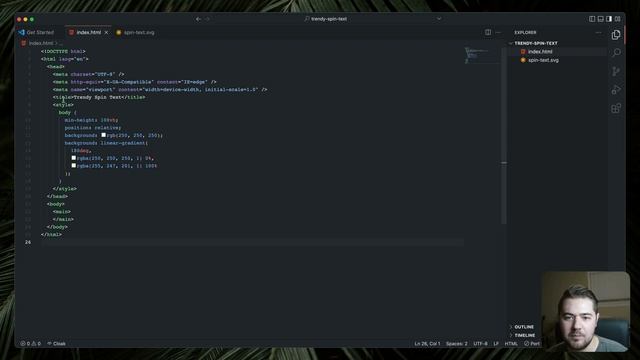The height and width of the screenshot is (360, 640).
Task: Open the command center dropdown chevron
Action: [439, 19]
